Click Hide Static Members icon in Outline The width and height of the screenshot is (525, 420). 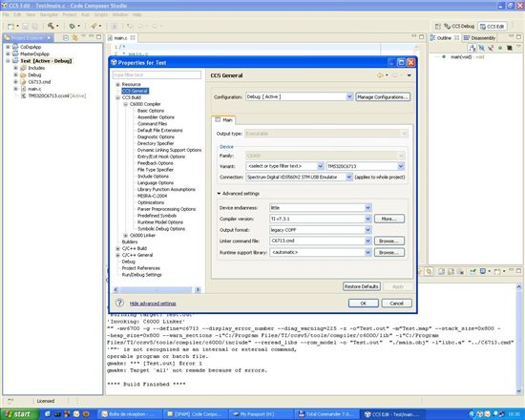click(491, 48)
